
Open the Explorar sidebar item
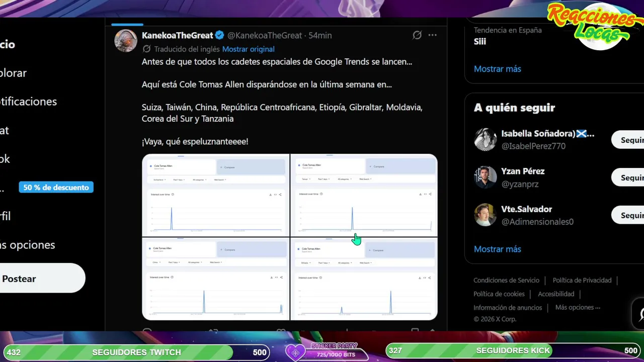click(x=14, y=73)
